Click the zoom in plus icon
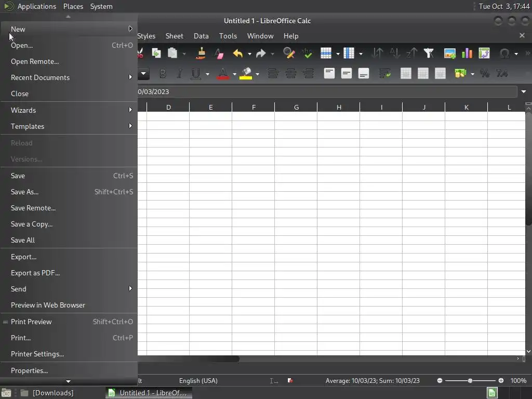532x399 pixels. [501, 381]
